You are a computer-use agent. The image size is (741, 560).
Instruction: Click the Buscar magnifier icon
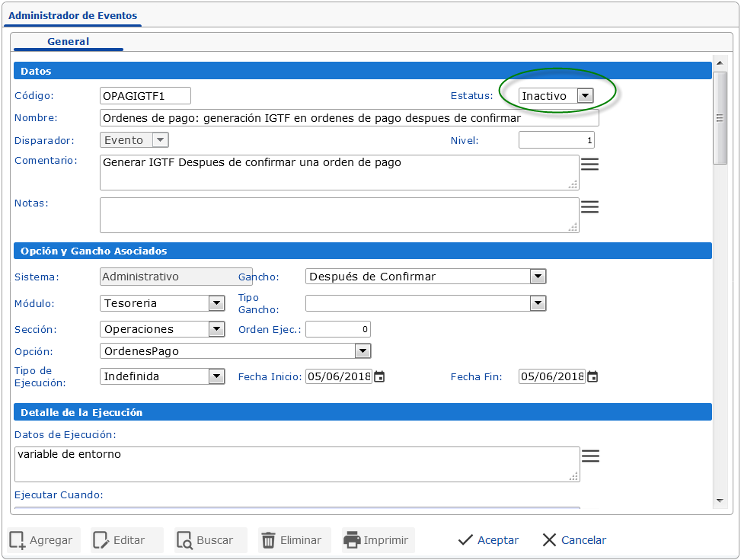[x=187, y=539]
